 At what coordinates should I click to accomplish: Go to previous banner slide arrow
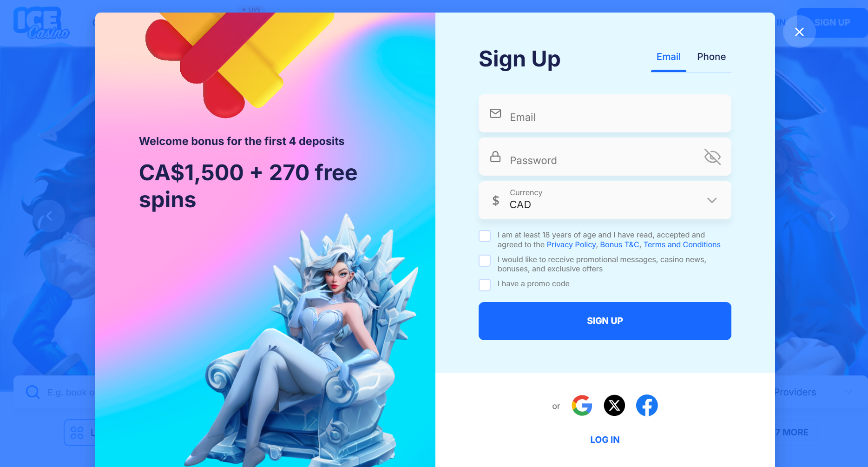coord(49,216)
